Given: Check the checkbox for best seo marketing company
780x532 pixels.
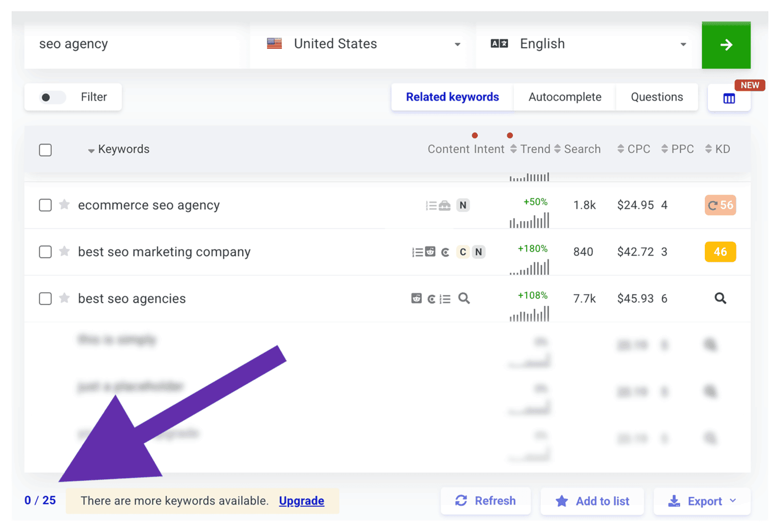Looking at the screenshot, I should (45, 252).
